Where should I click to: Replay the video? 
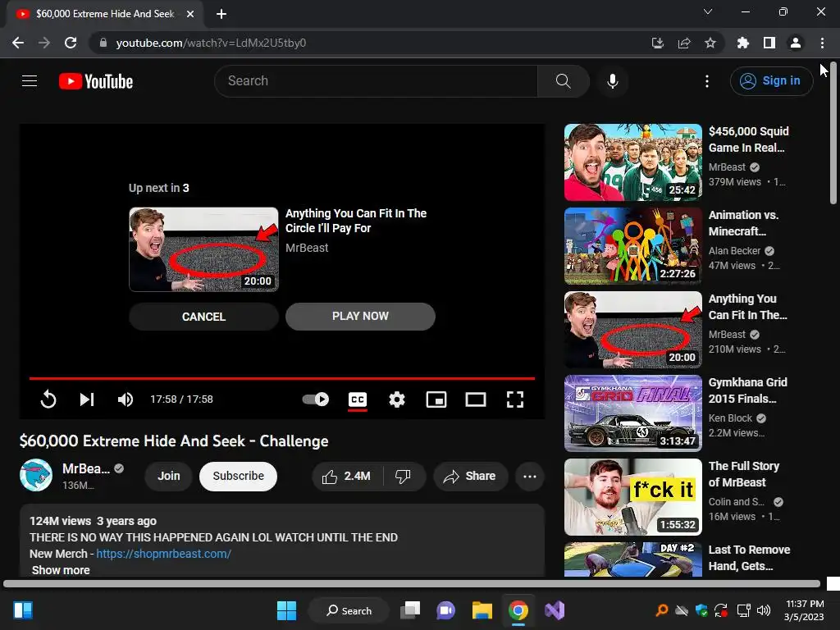point(48,399)
